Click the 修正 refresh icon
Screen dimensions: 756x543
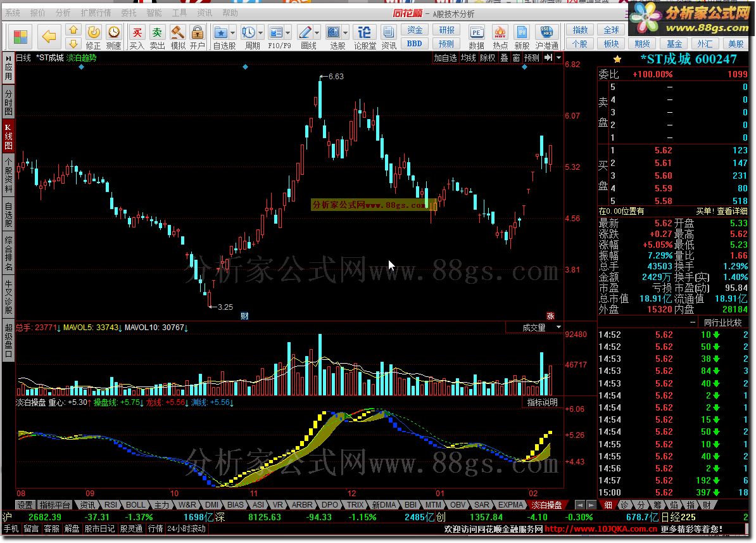(94, 37)
